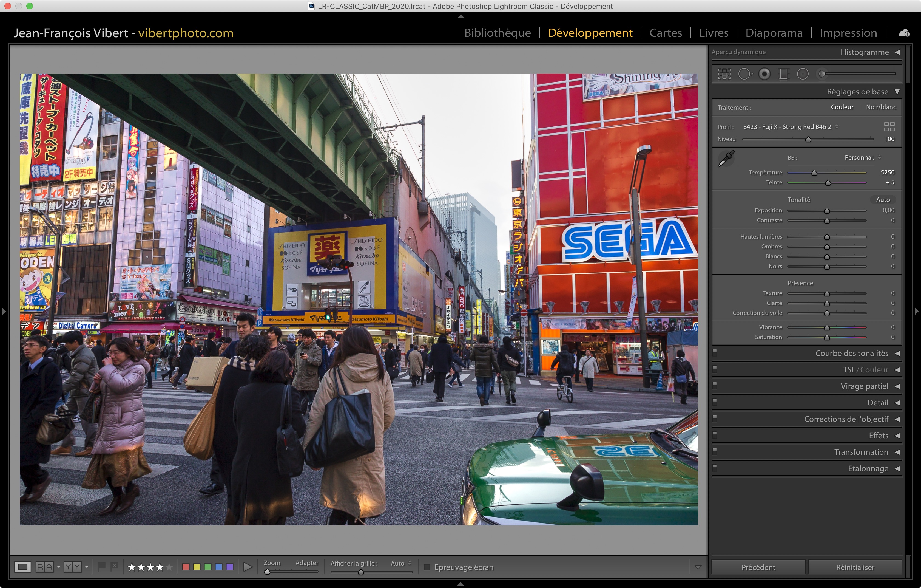This screenshot has width=921, height=588.
Task: Select the Crop overlay tool
Action: tap(724, 74)
